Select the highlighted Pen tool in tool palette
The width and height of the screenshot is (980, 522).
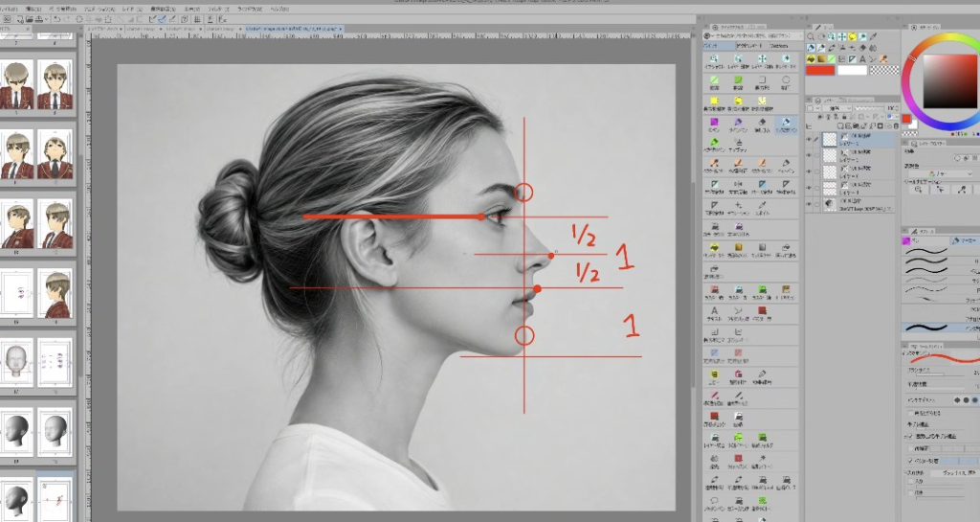point(811,48)
